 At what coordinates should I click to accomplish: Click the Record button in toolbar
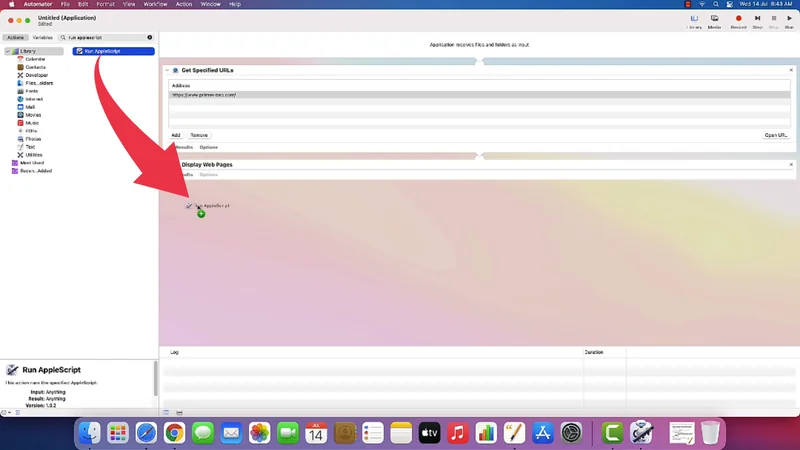click(x=739, y=19)
